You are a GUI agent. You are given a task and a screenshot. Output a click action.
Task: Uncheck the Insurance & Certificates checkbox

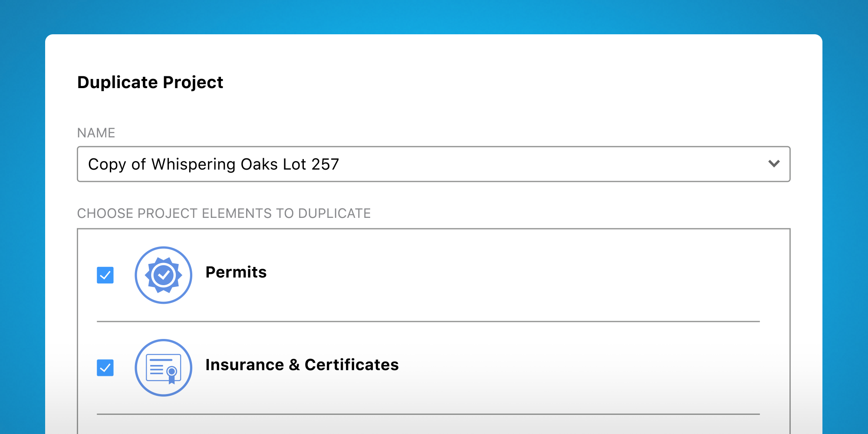(105, 367)
